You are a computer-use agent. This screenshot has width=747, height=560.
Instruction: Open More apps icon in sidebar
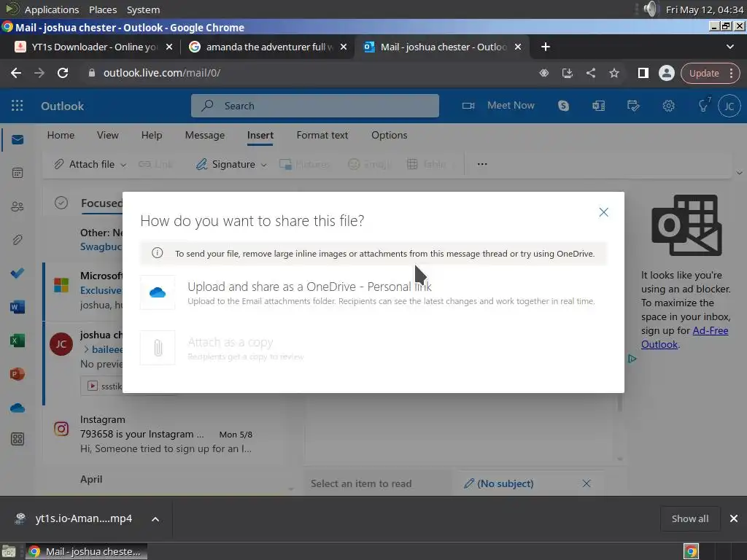click(18, 439)
